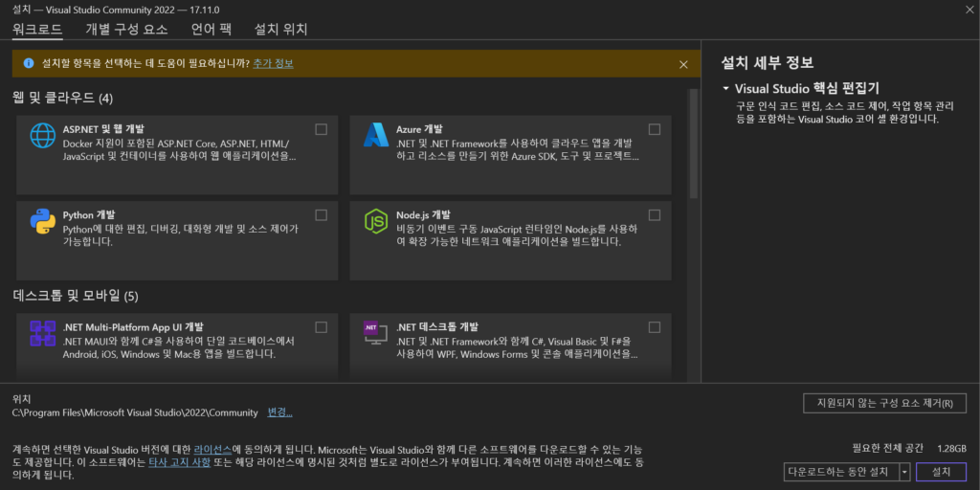Click the Node.js hexagon icon
The image size is (980, 490).
click(376, 221)
